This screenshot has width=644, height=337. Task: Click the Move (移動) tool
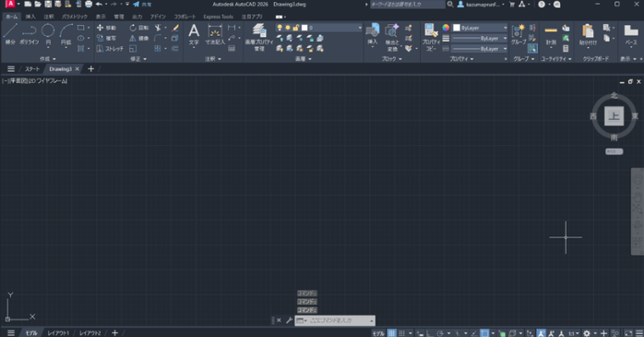(x=106, y=28)
